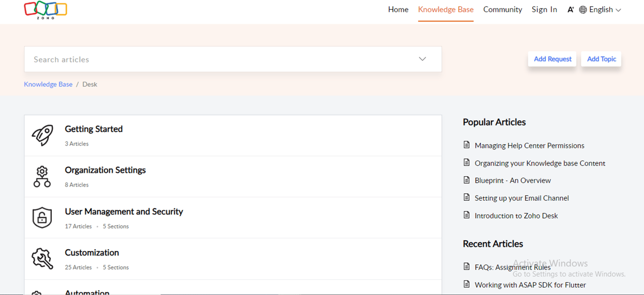Expand the search articles dropdown chevron

point(422,59)
